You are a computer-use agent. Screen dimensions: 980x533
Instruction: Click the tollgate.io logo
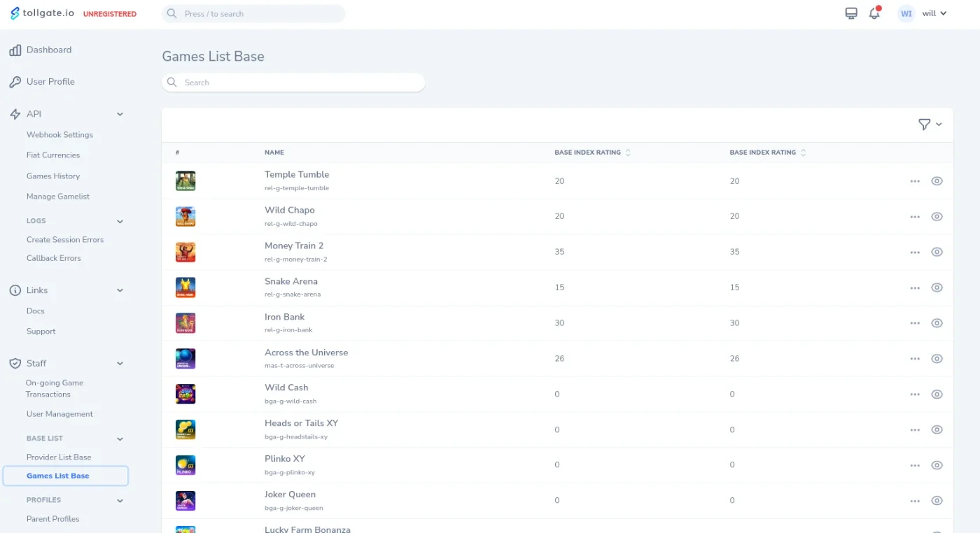point(42,13)
